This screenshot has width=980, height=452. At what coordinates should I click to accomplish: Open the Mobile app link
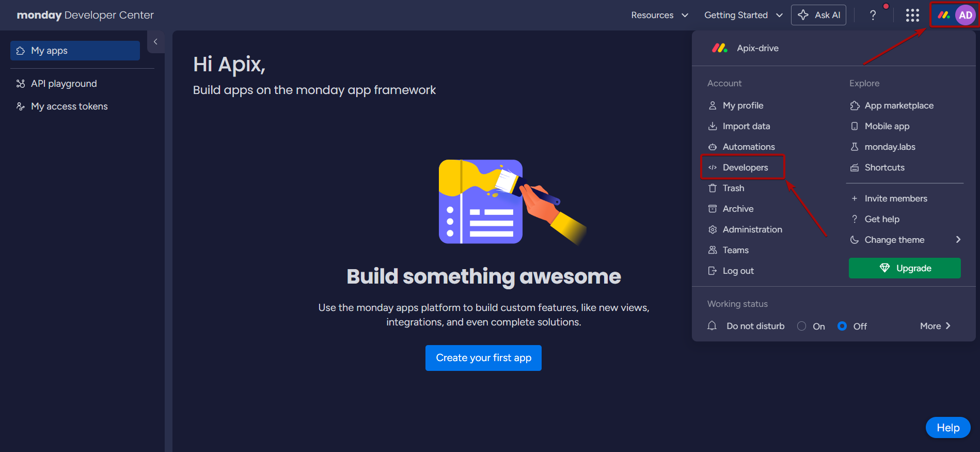[887, 126]
